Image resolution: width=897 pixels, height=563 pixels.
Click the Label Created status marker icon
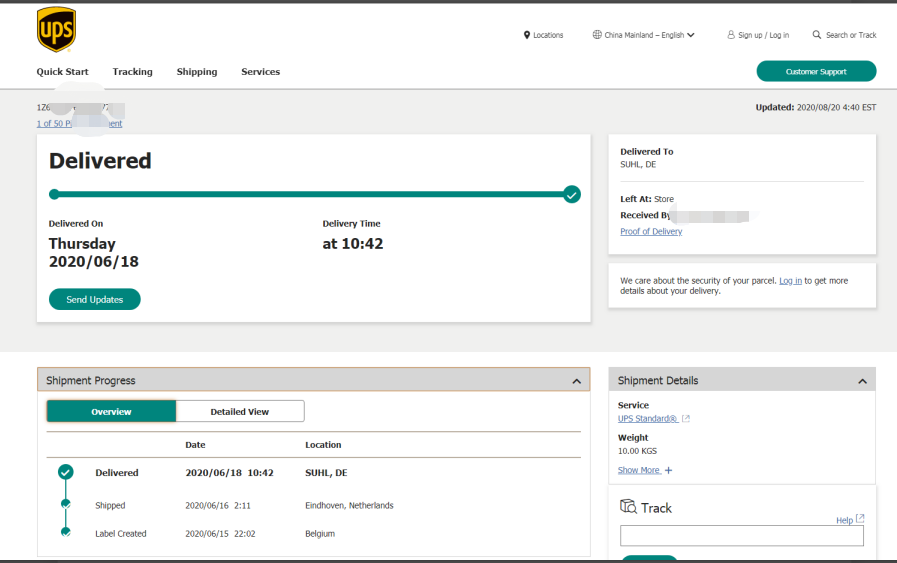pyautogui.click(x=66, y=532)
